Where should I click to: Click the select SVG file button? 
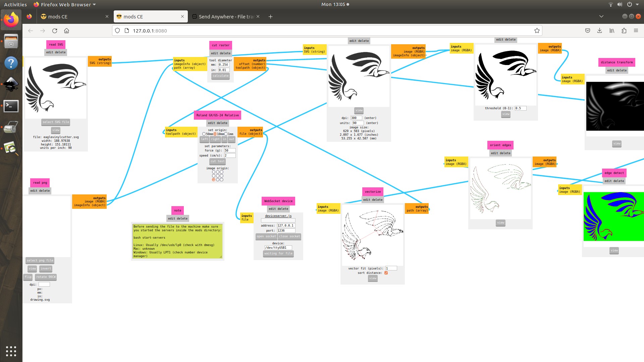[x=56, y=122]
